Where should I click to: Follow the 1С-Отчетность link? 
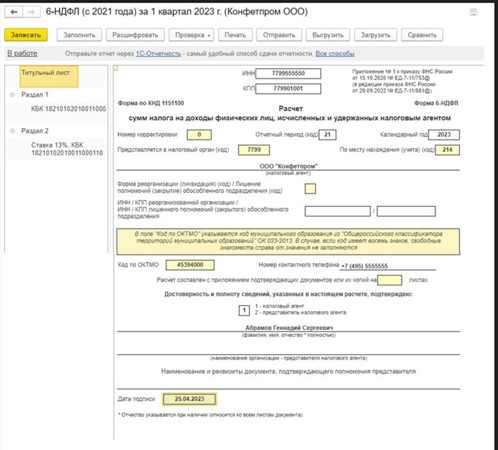point(158,54)
